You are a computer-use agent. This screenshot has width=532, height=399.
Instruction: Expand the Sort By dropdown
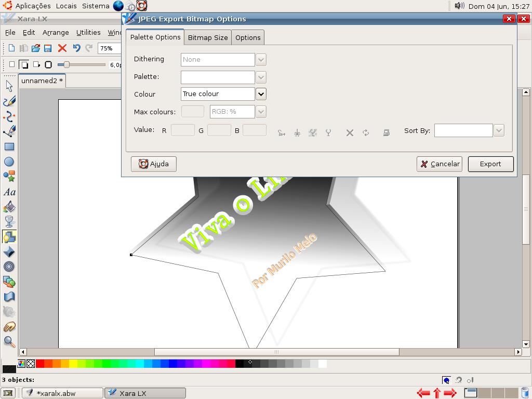click(499, 130)
